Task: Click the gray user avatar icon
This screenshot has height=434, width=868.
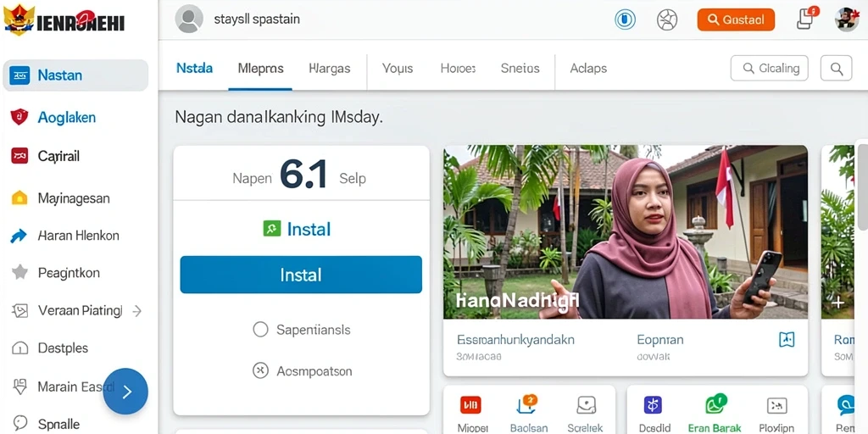Action: tap(189, 19)
